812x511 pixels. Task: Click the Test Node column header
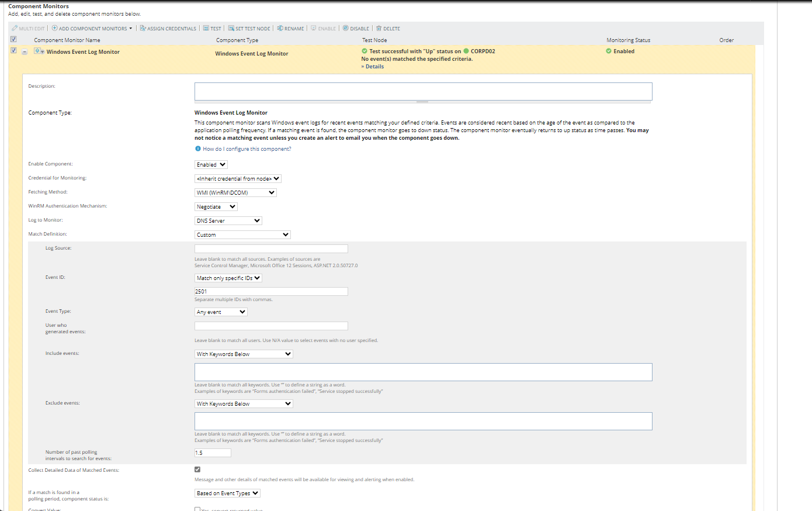(374, 40)
